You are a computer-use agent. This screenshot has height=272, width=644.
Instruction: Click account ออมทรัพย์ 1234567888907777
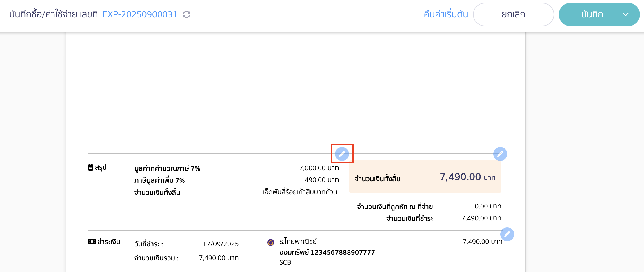(x=327, y=252)
